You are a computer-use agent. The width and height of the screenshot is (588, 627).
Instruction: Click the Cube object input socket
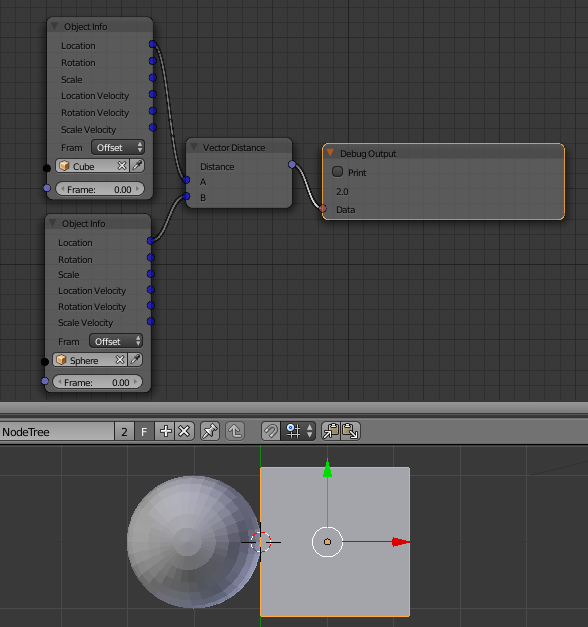click(x=47, y=168)
